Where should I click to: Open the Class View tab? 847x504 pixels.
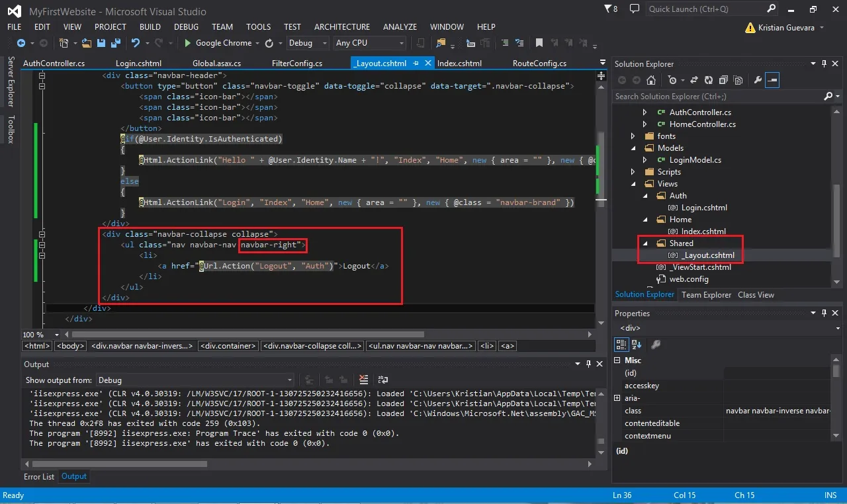pyautogui.click(x=756, y=295)
